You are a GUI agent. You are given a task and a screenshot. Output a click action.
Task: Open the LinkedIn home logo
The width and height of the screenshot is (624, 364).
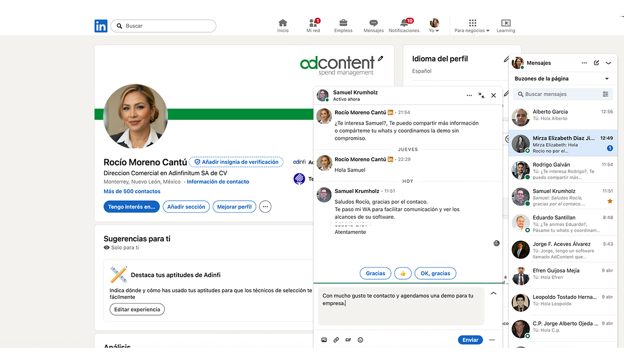(x=101, y=26)
